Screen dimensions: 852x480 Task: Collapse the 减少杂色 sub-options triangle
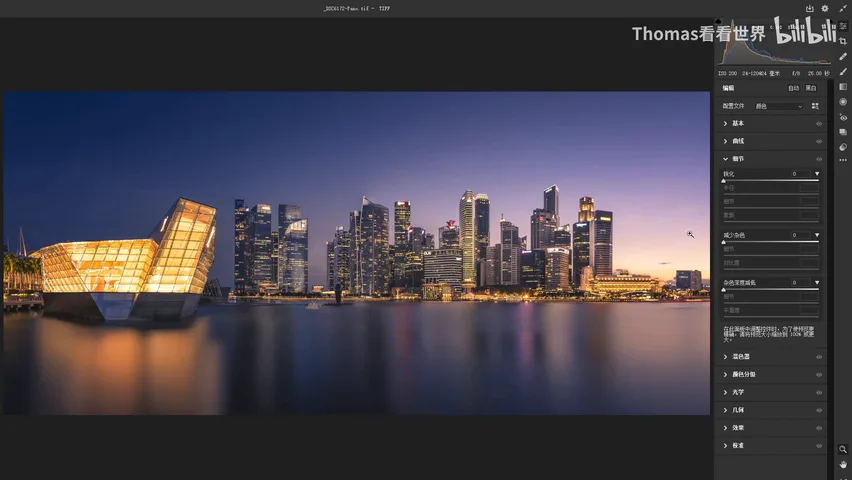pos(817,235)
